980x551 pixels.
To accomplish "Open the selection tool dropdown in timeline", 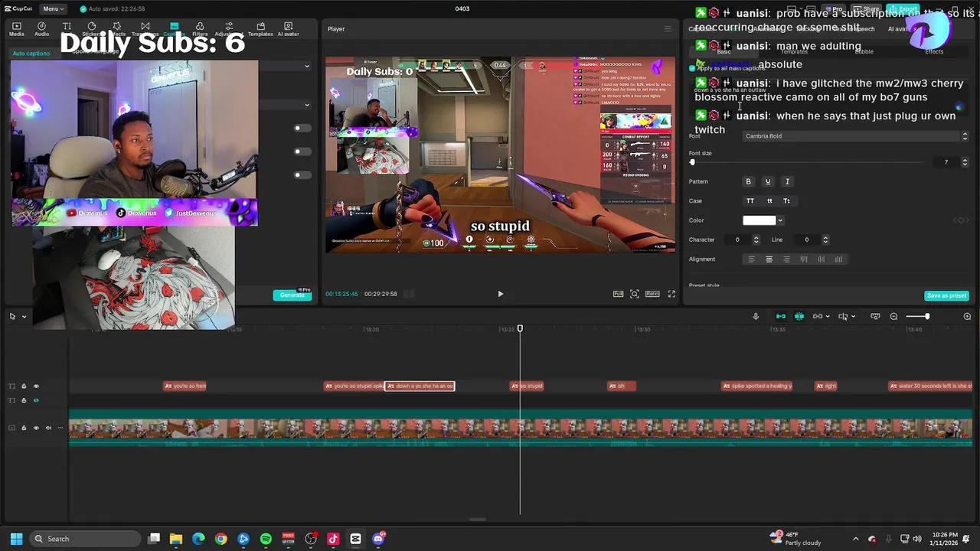I will (x=24, y=316).
